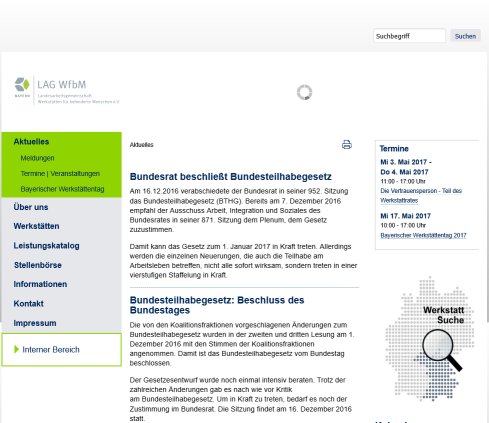Click the Werkstatt Suche magnifier map

tap(430, 339)
